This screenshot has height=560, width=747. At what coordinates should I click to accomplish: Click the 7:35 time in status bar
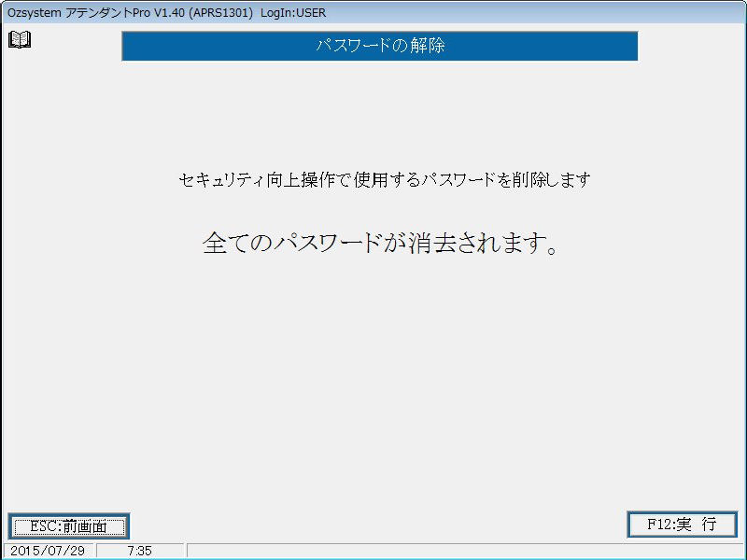(139, 551)
